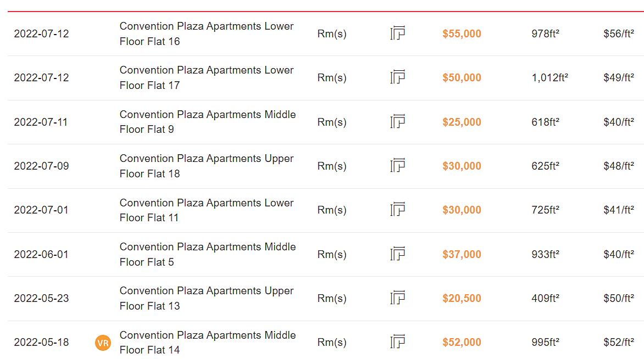Click the $20,500 rental price
The width and height of the screenshot is (644, 359).
click(x=462, y=298)
